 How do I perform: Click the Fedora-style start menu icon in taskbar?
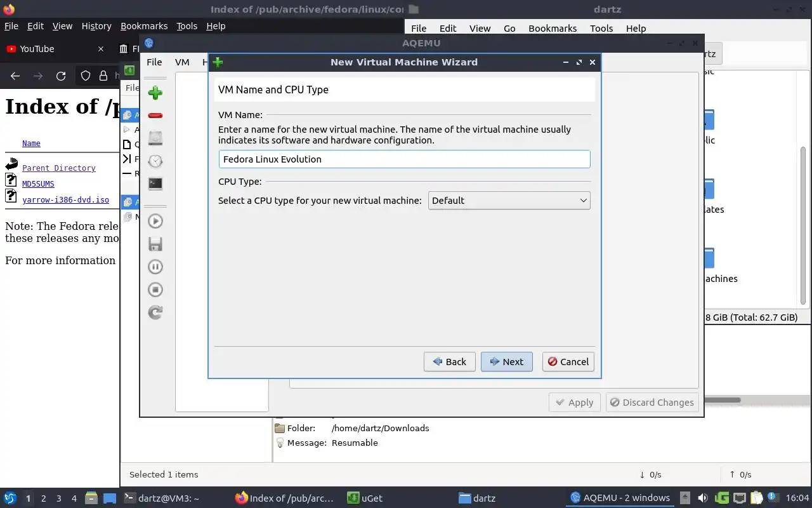click(x=10, y=498)
